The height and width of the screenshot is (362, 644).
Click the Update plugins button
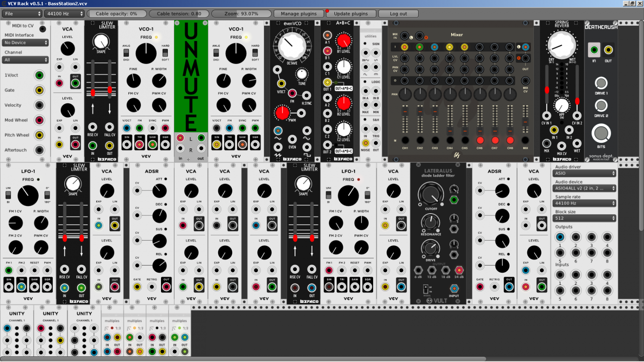coord(351,14)
